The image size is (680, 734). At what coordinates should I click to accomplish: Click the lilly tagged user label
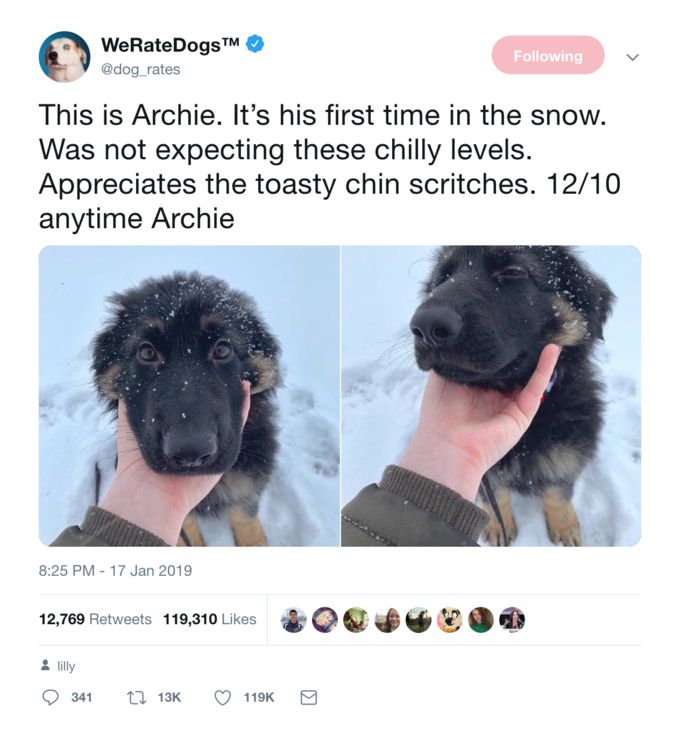pyautogui.click(x=66, y=666)
